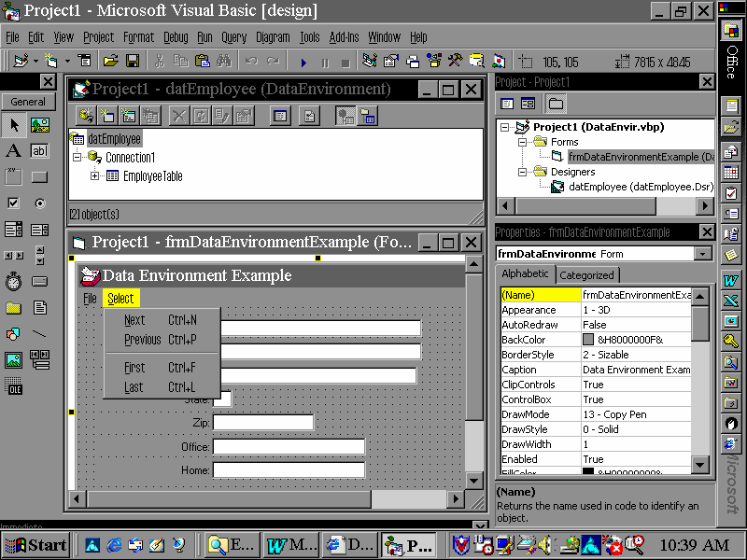Image resolution: width=747 pixels, height=560 pixels.
Task: Click the Start (Run) toolbar button
Action: (x=303, y=62)
